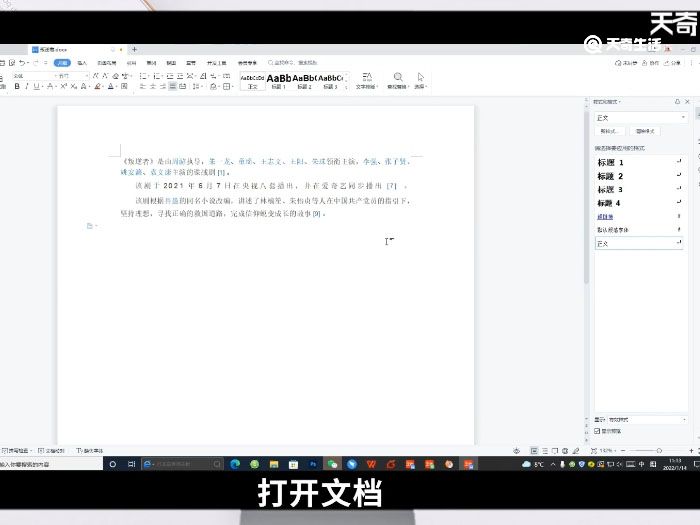Switch to the References ribbon tab
Screen dimensions: 700x525
tap(131, 63)
